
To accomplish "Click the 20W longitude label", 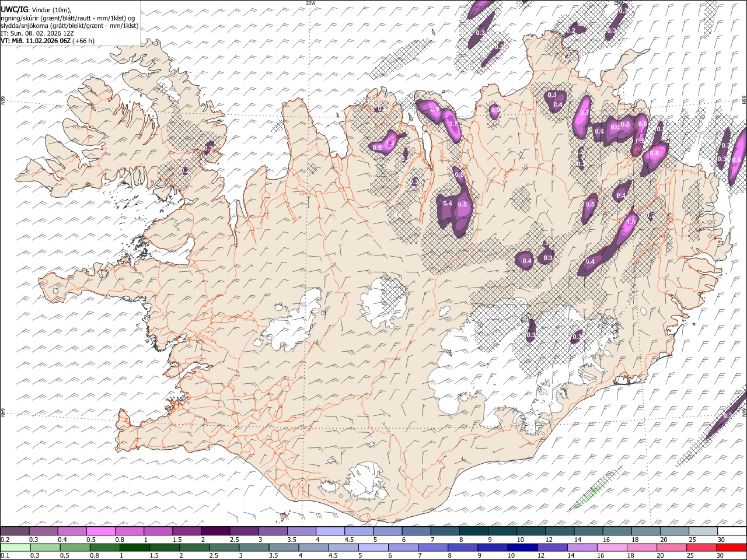I will coord(310,3).
